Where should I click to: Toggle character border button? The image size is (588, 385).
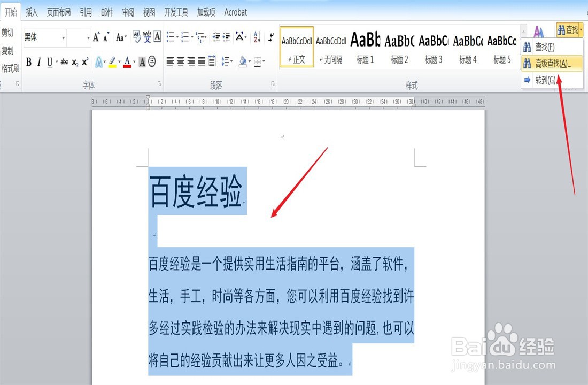tap(157, 36)
